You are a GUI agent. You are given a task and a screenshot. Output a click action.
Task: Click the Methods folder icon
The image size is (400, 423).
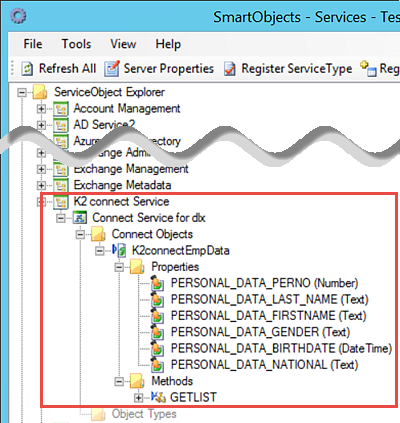[x=137, y=381]
